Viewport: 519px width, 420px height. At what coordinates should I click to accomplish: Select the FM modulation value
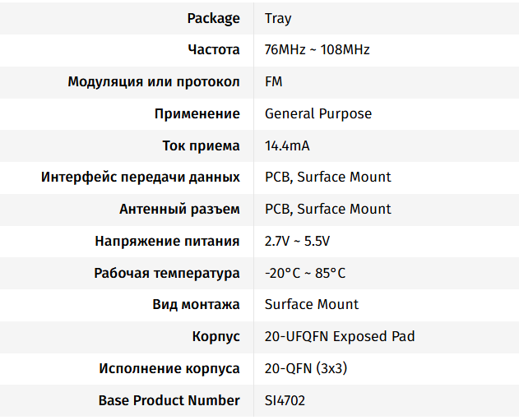(x=274, y=81)
